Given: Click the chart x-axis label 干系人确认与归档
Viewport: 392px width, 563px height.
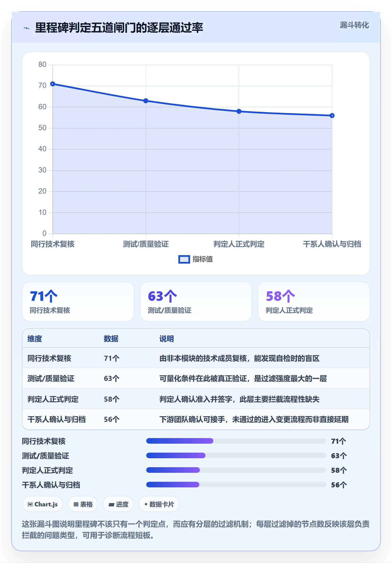Looking at the screenshot, I should tap(332, 244).
